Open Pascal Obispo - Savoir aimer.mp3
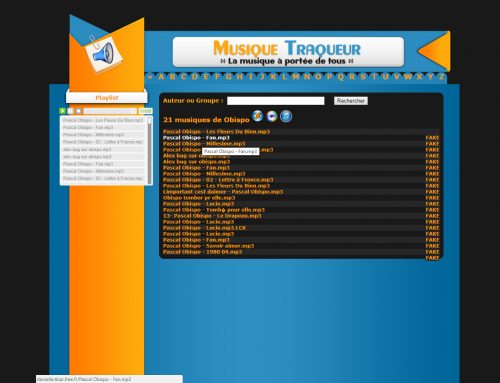This screenshot has width=500, height=383. tap(208, 246)
